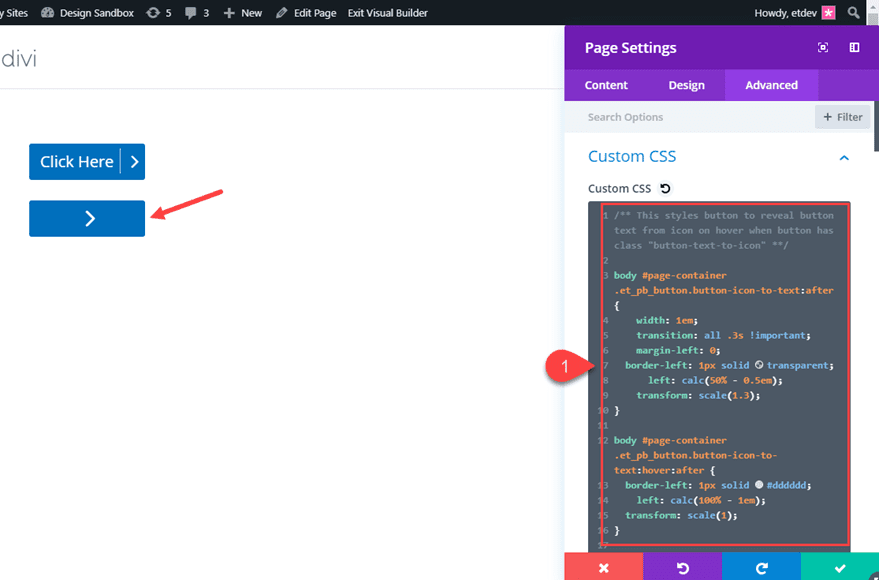
Task: Discard changes with the red X
Action: tap(603, 566)
